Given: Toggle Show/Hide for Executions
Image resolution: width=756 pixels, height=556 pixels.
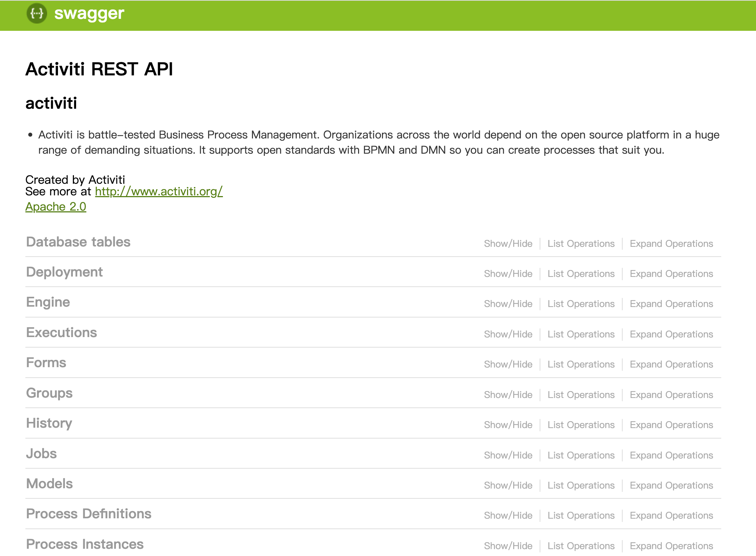Looking at the screenshot, I should [x=508, y=334].
